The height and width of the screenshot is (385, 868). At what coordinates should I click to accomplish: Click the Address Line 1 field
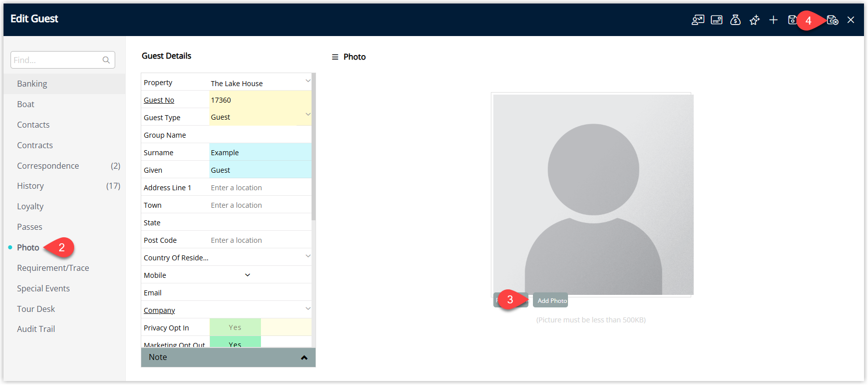point(260,187)
